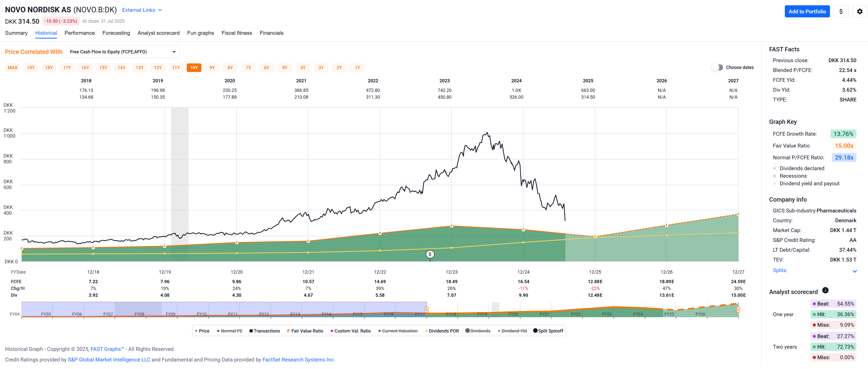Image resolution: width=868 pixels, height=369 pixels.
Task: Switch to Fiscal fitness tab
Action: pos(237,33)
